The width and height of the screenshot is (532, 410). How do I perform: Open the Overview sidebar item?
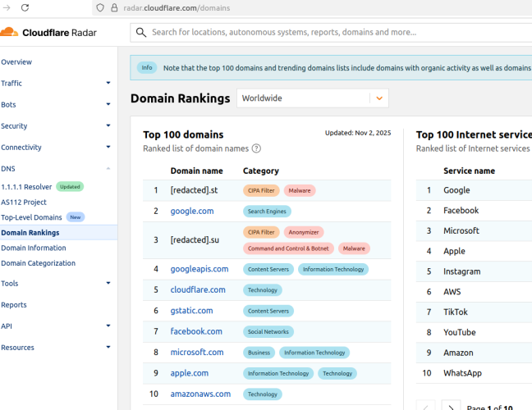coord(16,62)
